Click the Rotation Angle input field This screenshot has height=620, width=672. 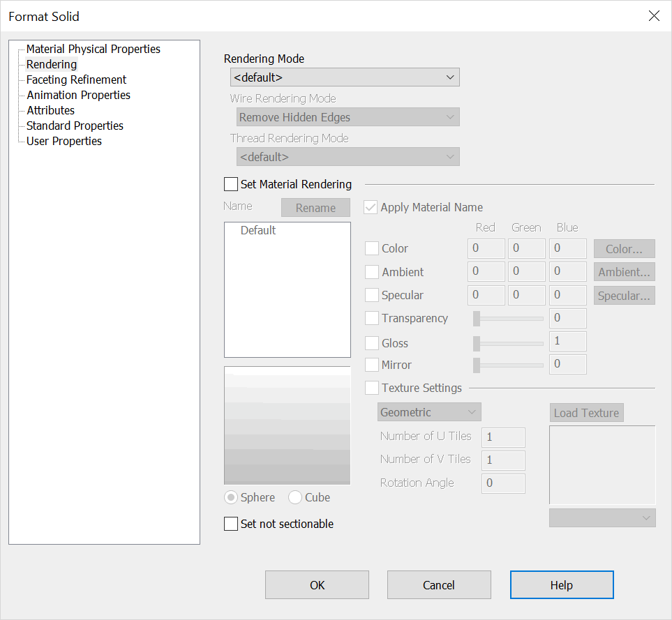pos(502,483)
